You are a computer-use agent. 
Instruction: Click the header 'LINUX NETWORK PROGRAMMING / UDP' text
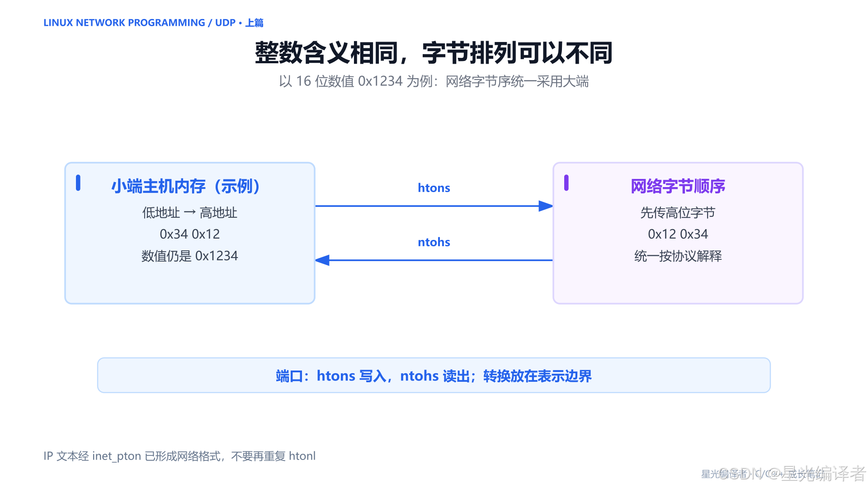[x=140, y=23]
